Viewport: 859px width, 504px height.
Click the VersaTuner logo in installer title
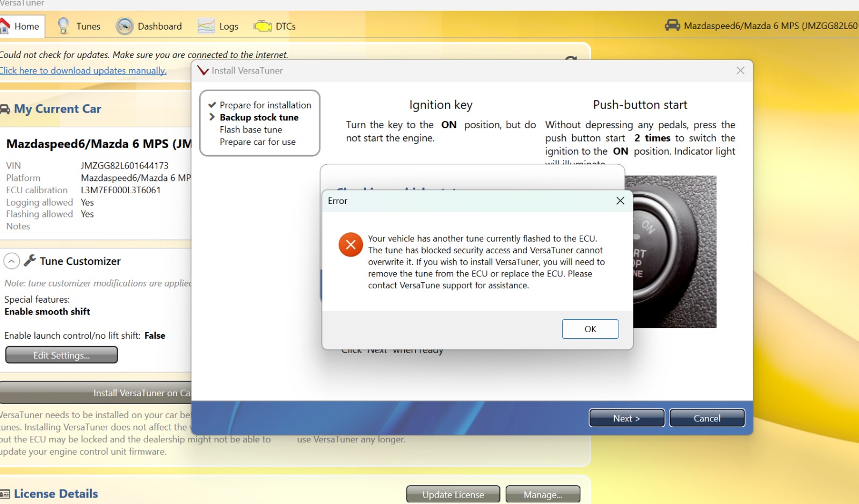[x=203, y=70]
